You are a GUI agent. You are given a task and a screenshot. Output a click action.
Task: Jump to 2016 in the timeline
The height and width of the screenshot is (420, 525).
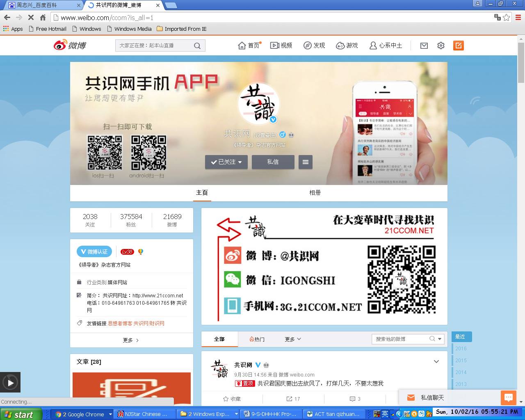pos(461,349)
